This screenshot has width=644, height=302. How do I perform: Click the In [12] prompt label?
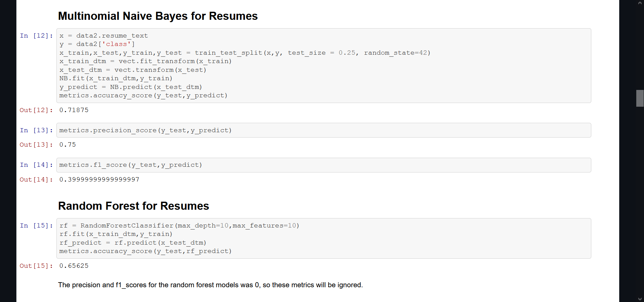click(36, 36)
